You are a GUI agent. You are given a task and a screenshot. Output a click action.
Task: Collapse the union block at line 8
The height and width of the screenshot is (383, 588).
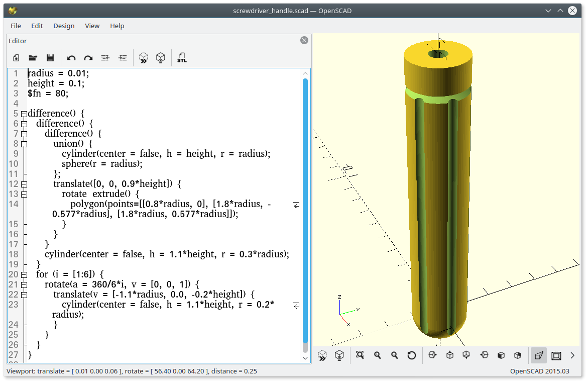coord(24,144)
